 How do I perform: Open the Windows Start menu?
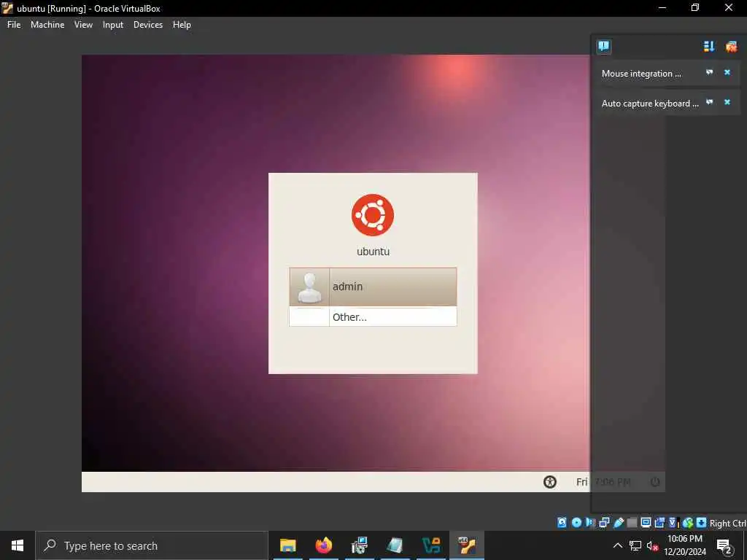point(18,545)
